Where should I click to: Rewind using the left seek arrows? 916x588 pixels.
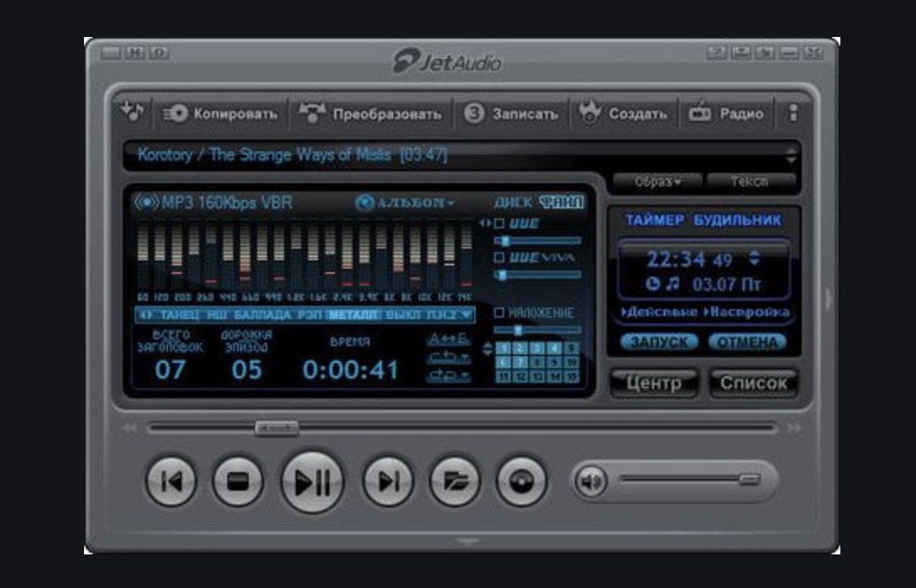(129, 428)
